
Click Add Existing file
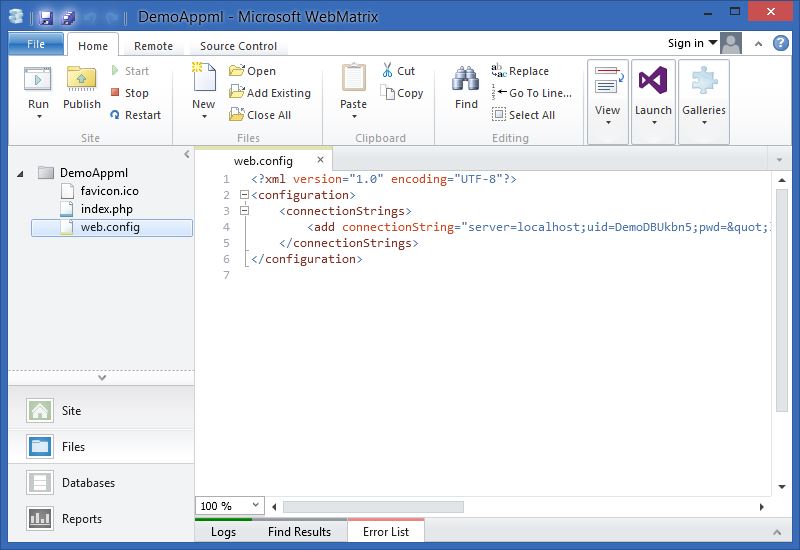click(270, 93)
